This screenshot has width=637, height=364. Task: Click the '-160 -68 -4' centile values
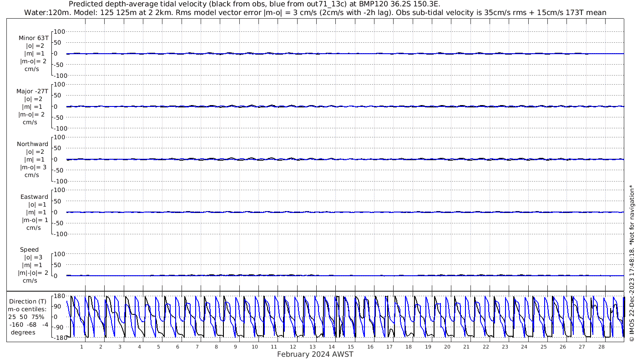tap(28, 324)
